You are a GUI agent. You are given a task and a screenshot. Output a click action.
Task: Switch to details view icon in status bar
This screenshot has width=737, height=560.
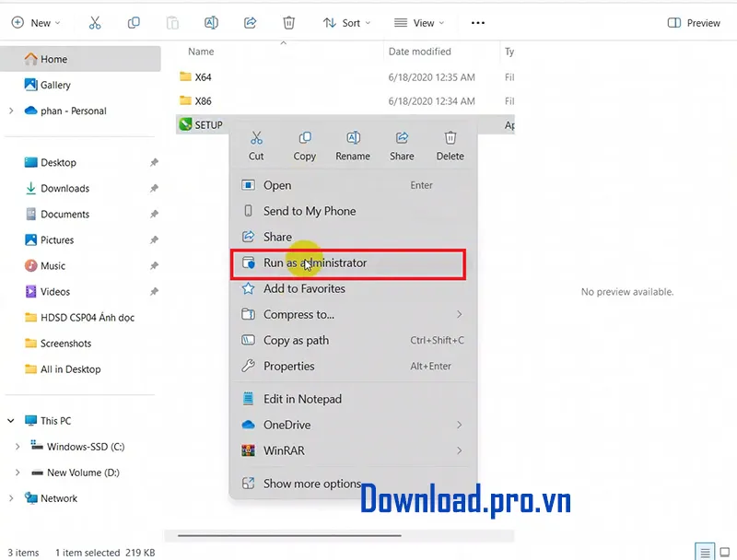point(705,552)
